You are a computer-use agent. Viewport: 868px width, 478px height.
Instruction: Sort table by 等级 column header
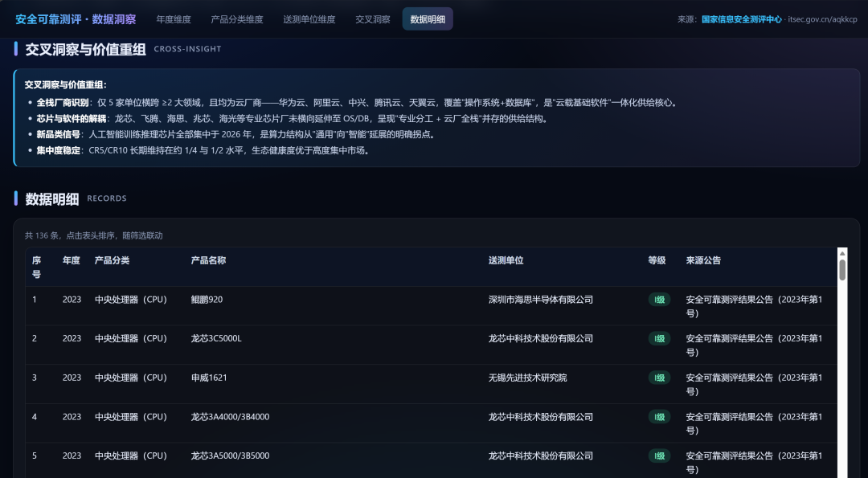[x=657, y=260]
